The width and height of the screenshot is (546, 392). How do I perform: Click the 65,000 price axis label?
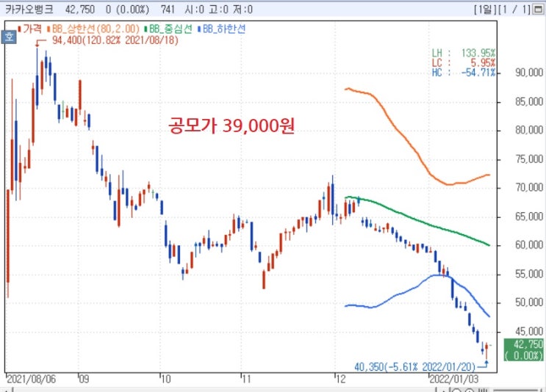coord(529,217)
